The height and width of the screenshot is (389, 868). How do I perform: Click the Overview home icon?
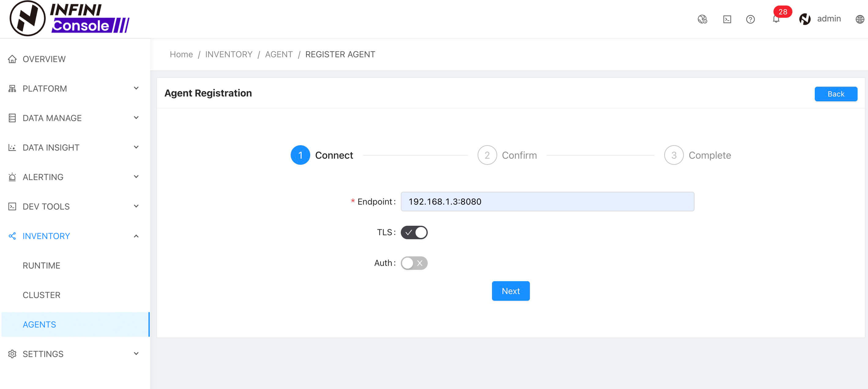pos(12,59)
